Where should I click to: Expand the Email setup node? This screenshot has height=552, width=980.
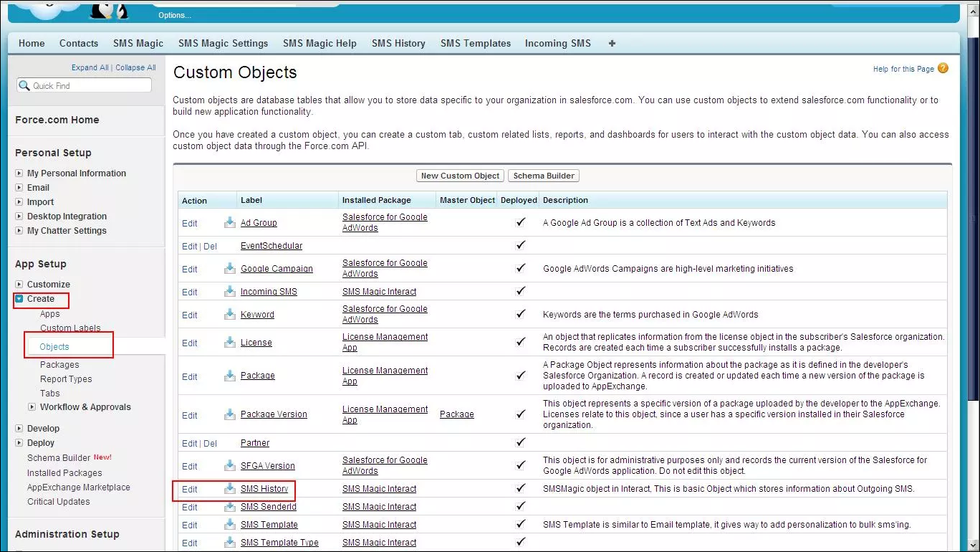click(19, 187)
